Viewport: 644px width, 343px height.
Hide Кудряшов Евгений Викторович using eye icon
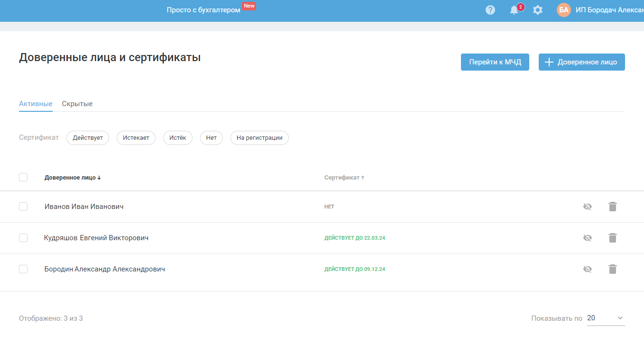[x=588, y=238]
